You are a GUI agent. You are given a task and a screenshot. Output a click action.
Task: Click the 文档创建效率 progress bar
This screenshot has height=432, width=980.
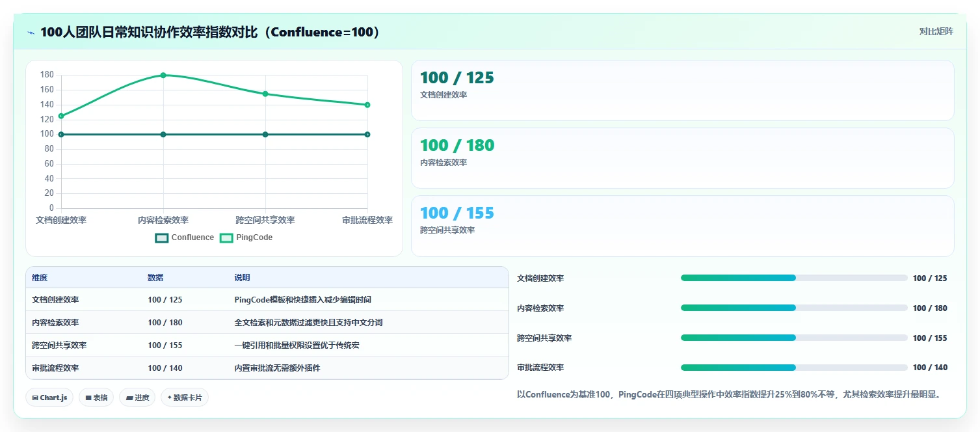794,278
